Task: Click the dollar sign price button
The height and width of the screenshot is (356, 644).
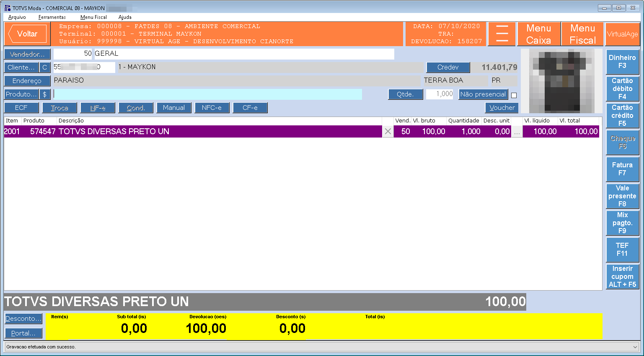Action: pyautogui.click(x=44, y=94)
